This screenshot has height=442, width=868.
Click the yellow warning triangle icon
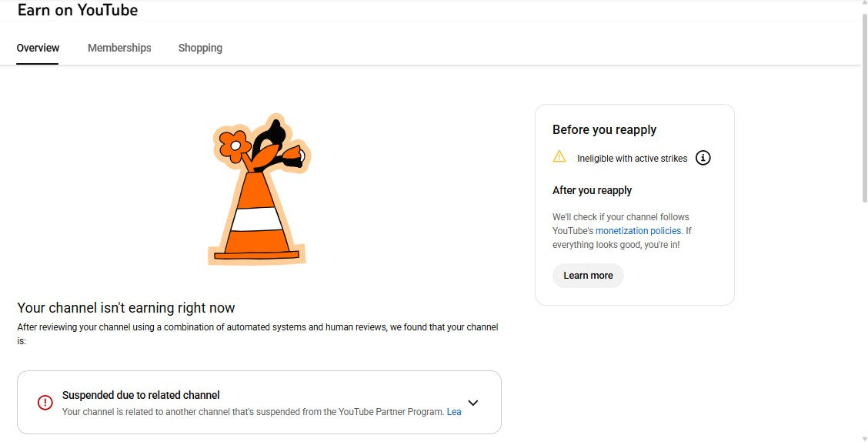point(559,157)
